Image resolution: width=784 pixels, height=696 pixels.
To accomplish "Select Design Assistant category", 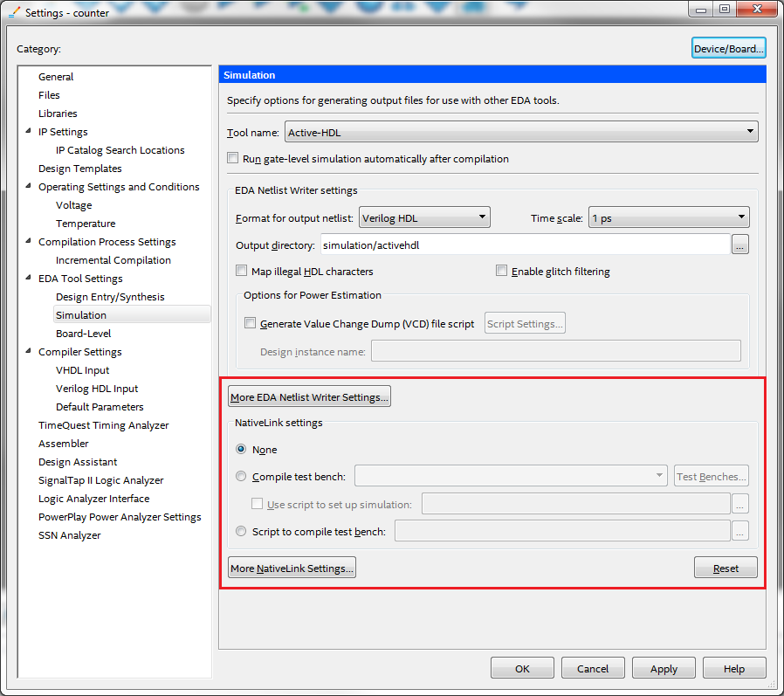I will pos(78,462).
